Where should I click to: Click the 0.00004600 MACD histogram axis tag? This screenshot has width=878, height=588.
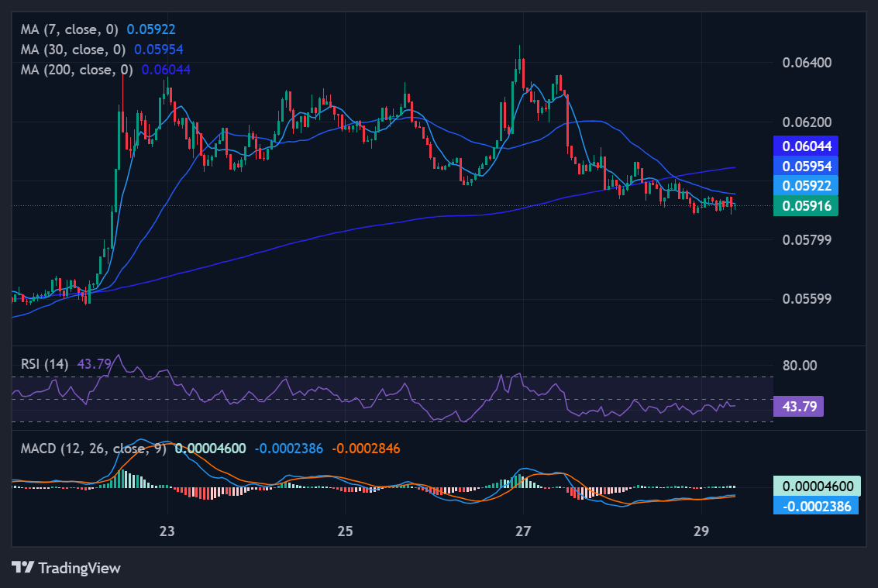coord(817,487)
